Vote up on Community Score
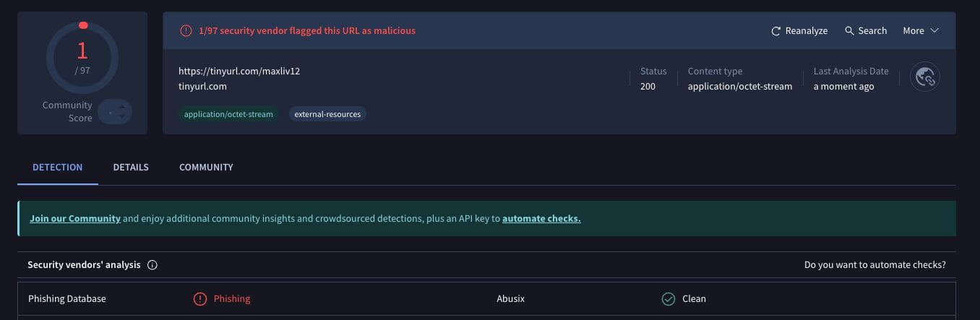 pos(122,108)
